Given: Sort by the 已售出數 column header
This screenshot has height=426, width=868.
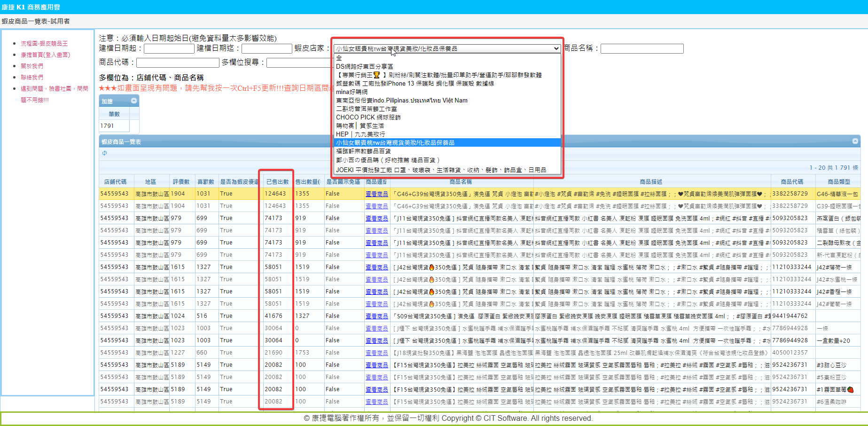Looking at the screenshot, I should [x=277, y=181].
